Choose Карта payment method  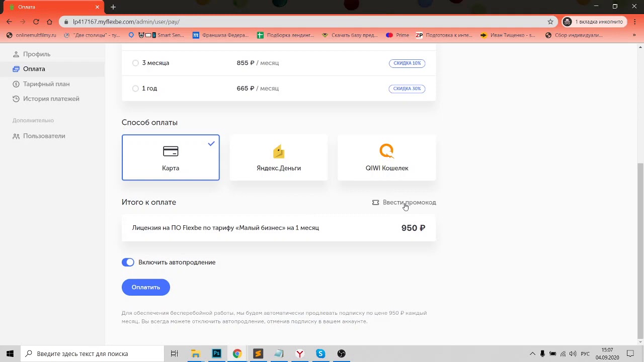pyautogui.click(x=171, y=157)
